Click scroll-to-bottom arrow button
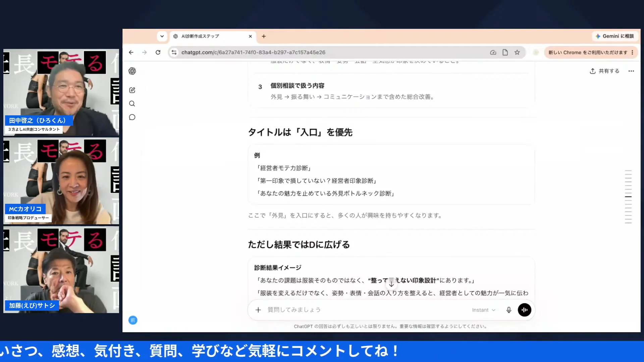Image resolution: width=644 pixels, height=362 pixels. click(x=391, y=284)
